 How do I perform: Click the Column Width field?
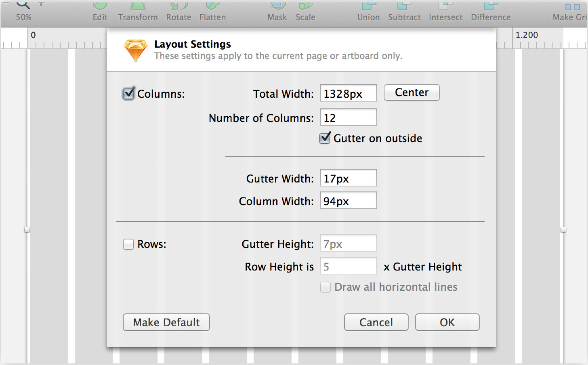[x=349, y=201]
